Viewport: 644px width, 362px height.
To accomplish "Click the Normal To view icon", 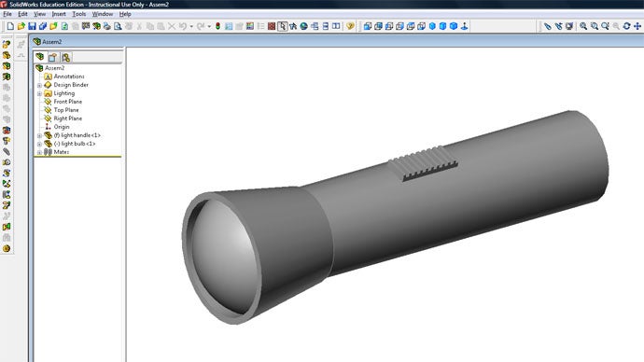I will click(x=464, y=26).
